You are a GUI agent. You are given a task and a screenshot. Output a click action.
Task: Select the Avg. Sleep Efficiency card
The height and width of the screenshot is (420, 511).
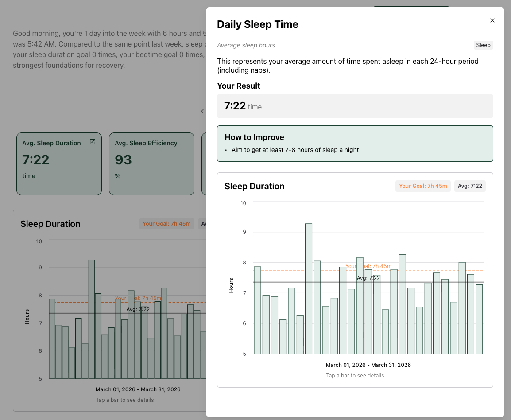point(151,163)
